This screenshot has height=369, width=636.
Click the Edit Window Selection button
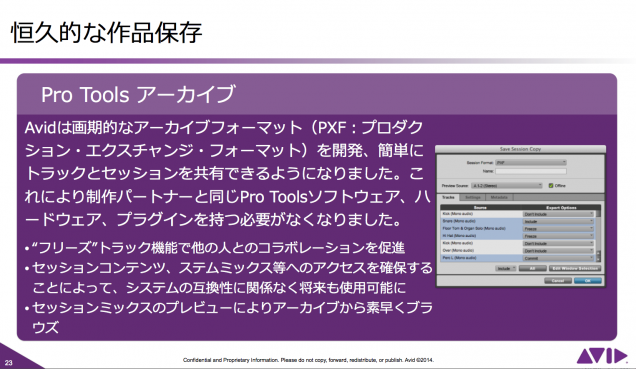tap(575, 268)
